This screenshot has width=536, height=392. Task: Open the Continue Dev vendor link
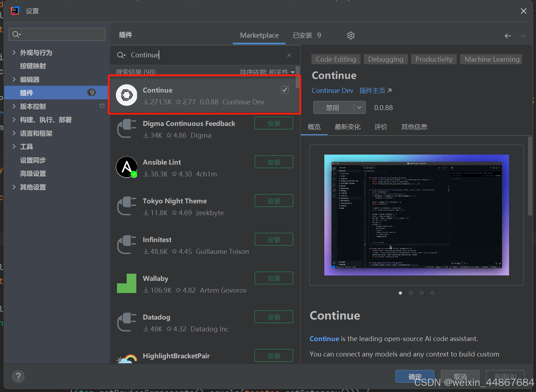(x=332, y=91)
